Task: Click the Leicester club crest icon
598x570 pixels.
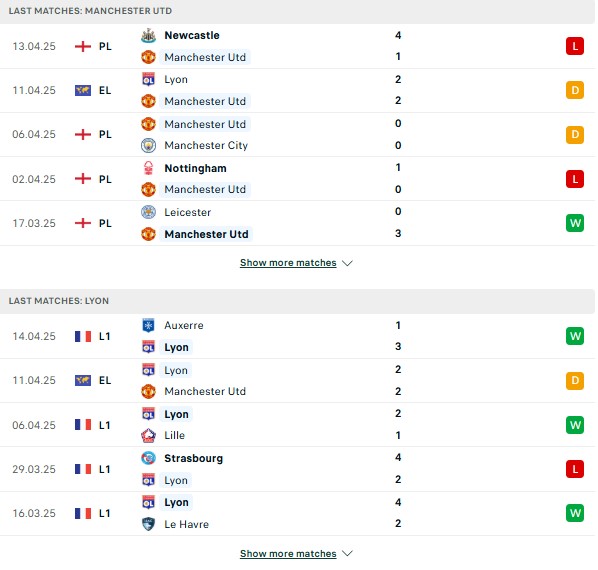Action: pos(148,212)
